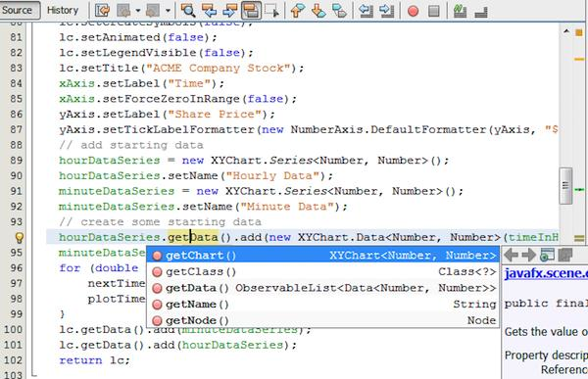The height and width of the screenshot is (379, 588).
Task: Click the top orange mark in error stripe
Action: click(x=580, y=59)
